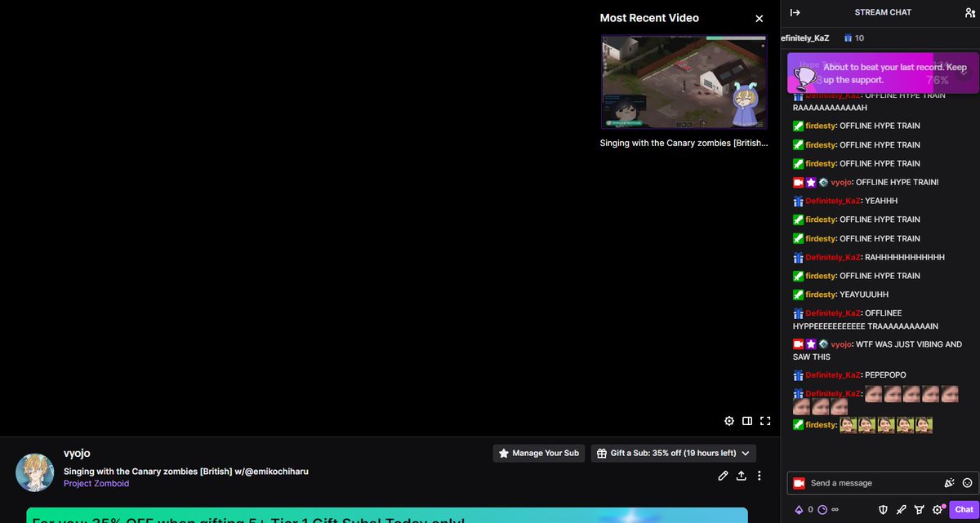Click Definitely_KaZ username on PEPEPOPO message

pos(833,375)
